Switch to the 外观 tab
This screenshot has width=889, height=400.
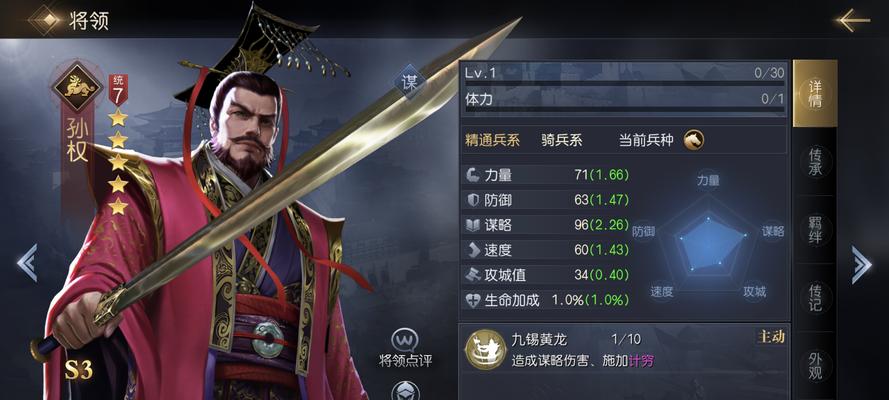[x=815, y=365]
